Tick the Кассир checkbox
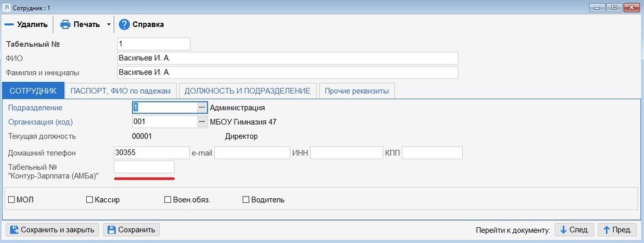644x243 pixels. click(89, 200)
